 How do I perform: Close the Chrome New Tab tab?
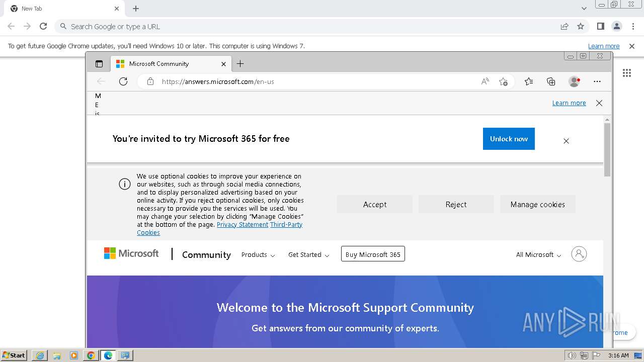tap(117, 9)
